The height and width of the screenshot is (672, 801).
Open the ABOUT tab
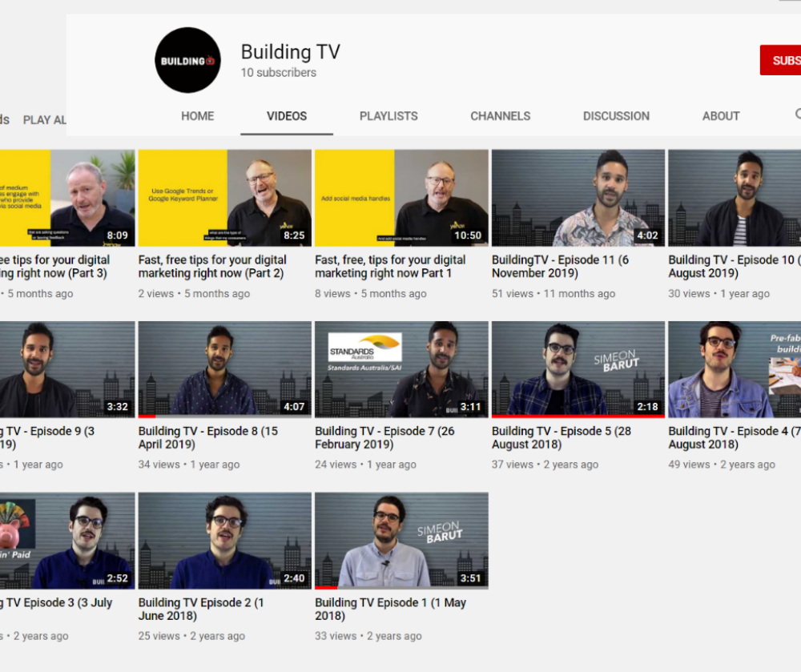click(721, 116)
